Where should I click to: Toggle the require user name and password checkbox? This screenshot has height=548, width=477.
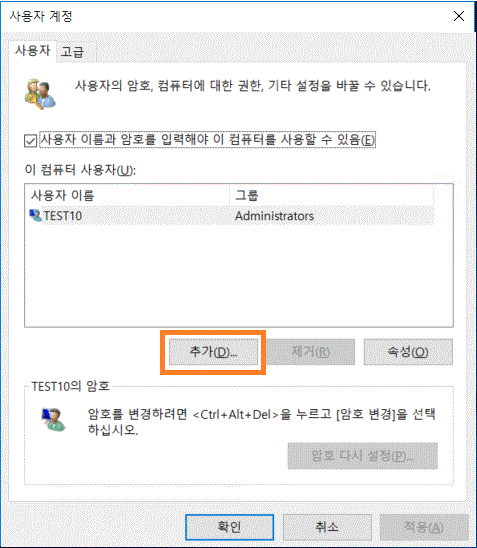30,141
